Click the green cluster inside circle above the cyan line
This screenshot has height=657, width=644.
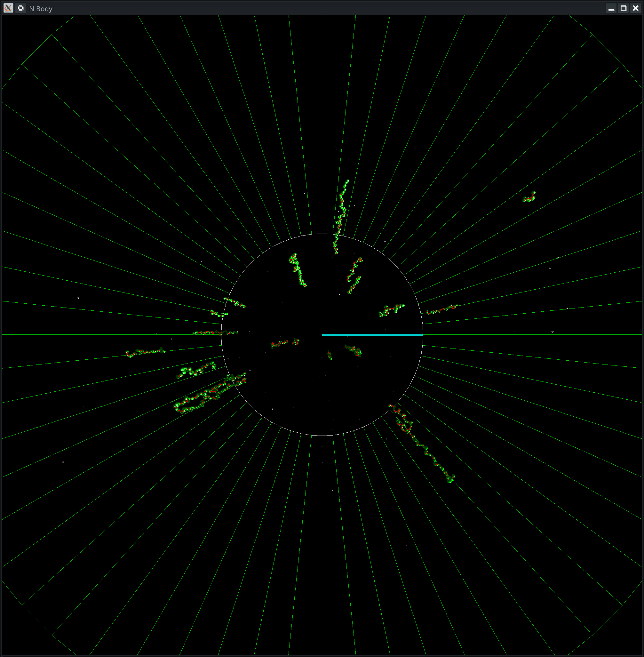[x=392, y=310]
